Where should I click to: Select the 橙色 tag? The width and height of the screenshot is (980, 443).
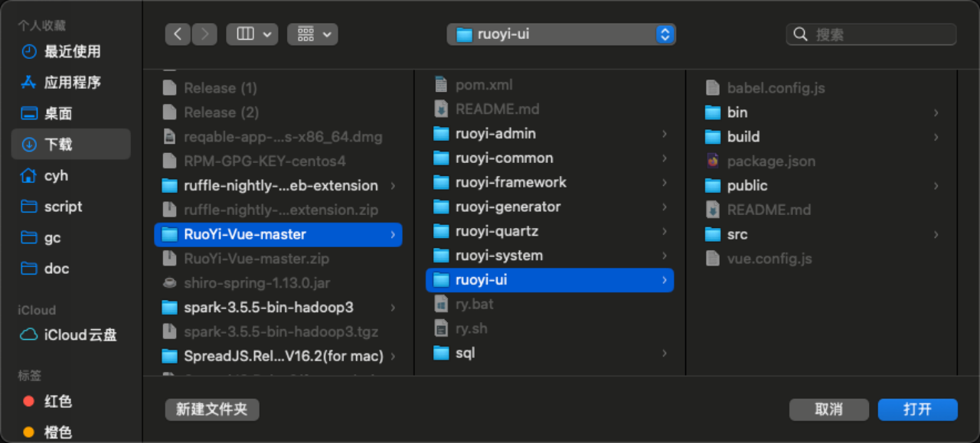[70, 432]
